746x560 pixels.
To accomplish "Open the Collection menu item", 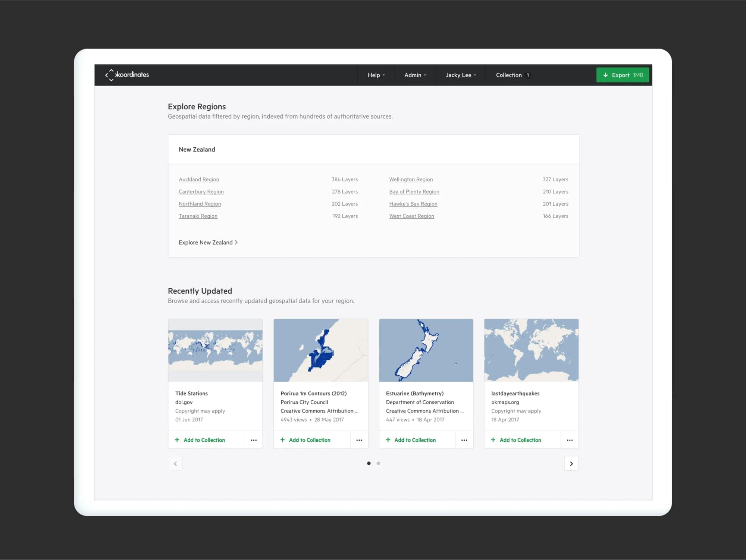I will coord(513,75).
